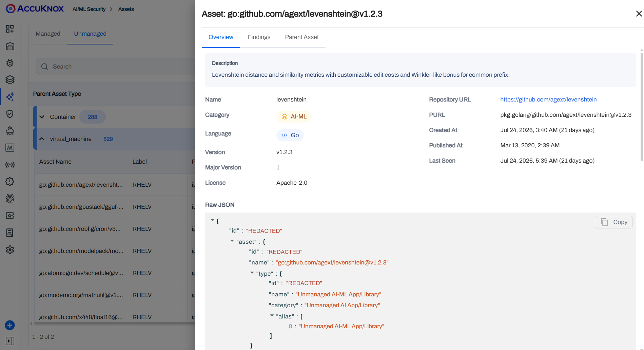Click the Parent Asset Type header
The image size is (644, 350).
click(57, 94)
